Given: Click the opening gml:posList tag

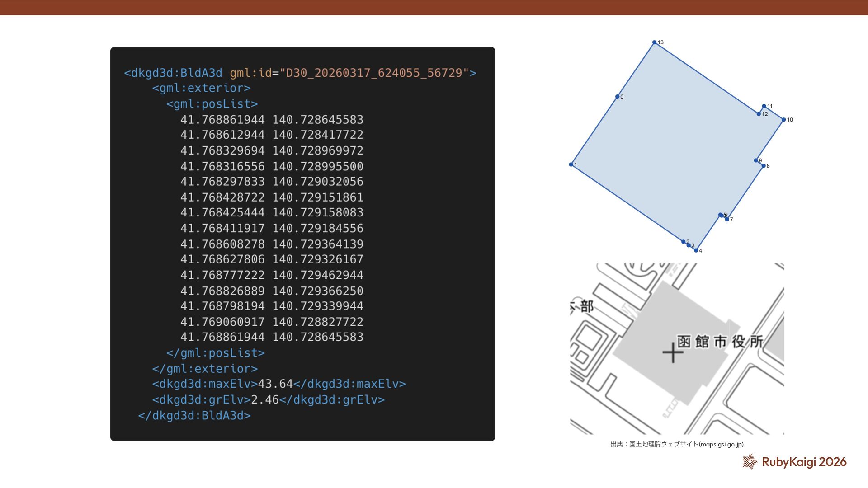Looking at the screenshot, I should pyautogui.click(x=212, y=104).
